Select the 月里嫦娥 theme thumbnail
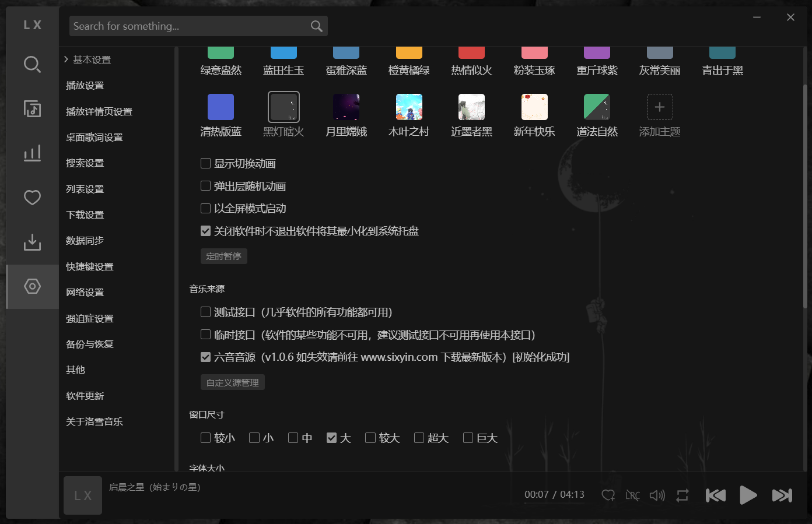This screenshot has height=524, width=812. pos(346,107)
